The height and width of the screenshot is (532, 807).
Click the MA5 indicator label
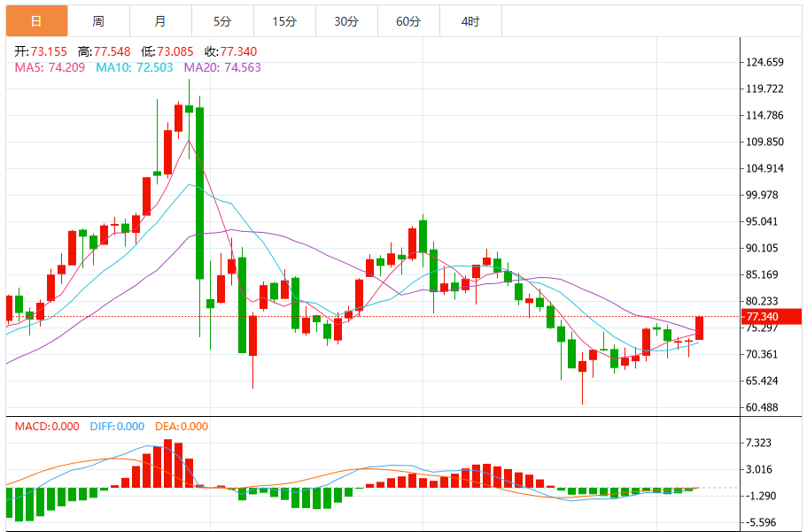[50, 67]
